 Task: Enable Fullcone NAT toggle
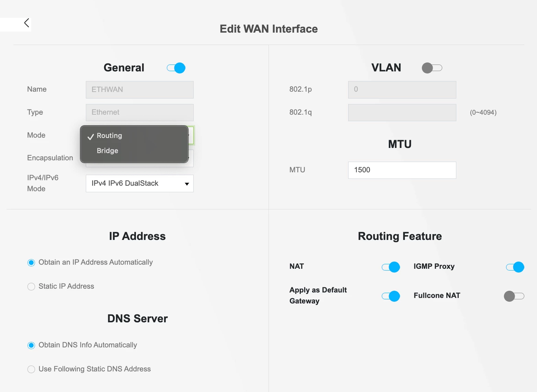pyautogui.click(x=514, y=296)
